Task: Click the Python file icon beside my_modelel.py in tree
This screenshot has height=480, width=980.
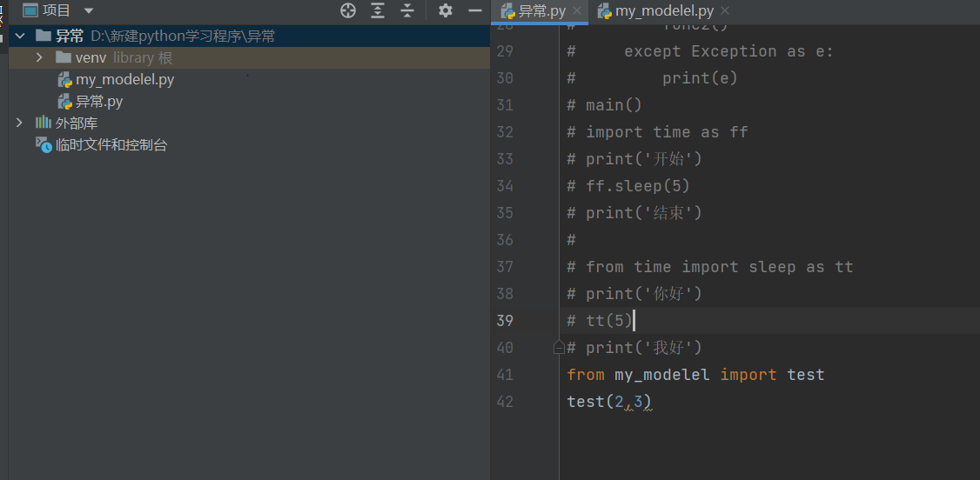Action: coord(64,80)
